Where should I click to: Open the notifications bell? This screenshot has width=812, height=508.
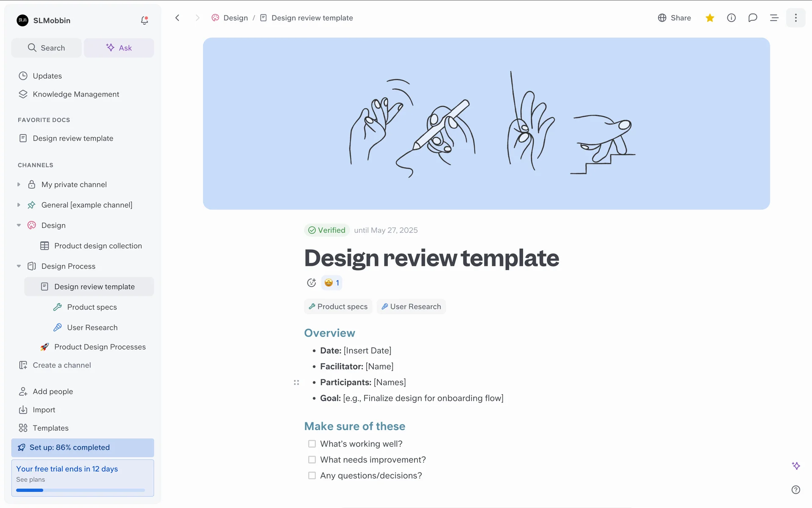[x=144, y=20]
